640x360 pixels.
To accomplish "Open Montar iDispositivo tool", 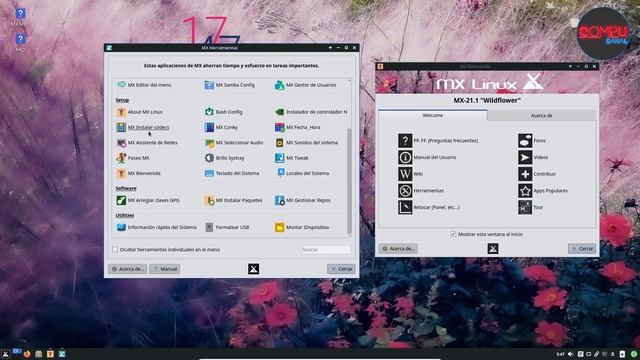I will [302, 227].
